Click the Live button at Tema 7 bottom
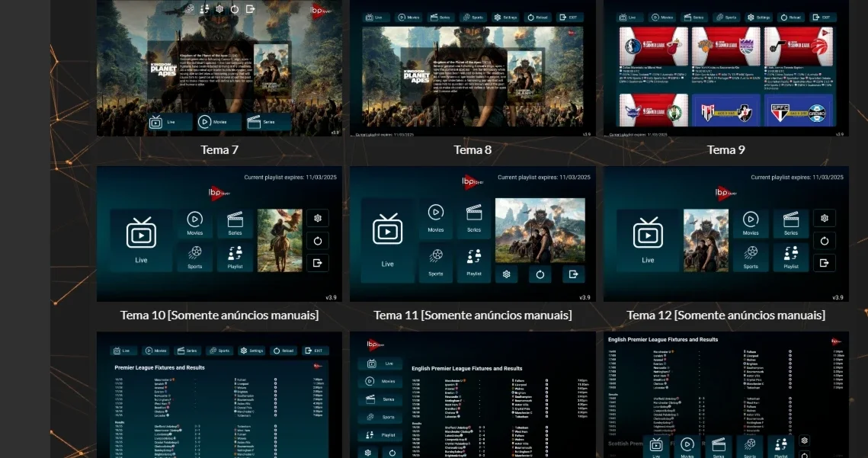 click(170, 122)
